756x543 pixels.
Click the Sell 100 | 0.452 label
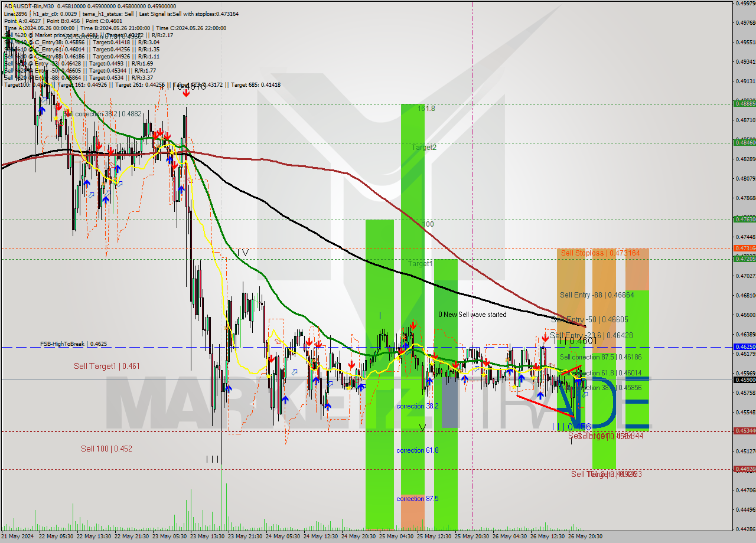click(106, 449)
